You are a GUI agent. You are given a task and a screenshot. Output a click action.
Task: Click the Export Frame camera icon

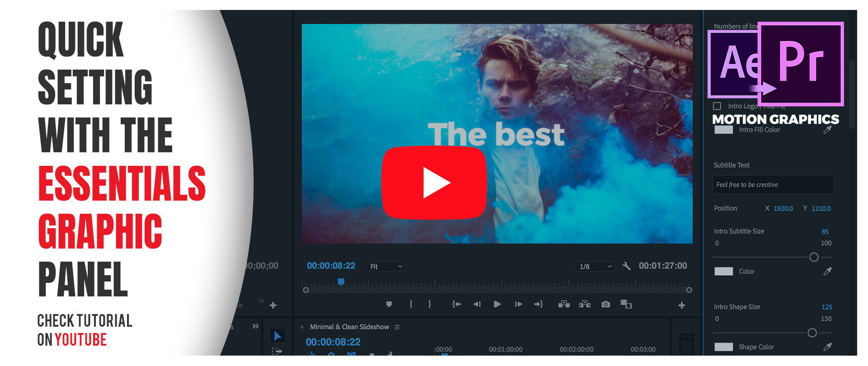click(x=606, y=305)
